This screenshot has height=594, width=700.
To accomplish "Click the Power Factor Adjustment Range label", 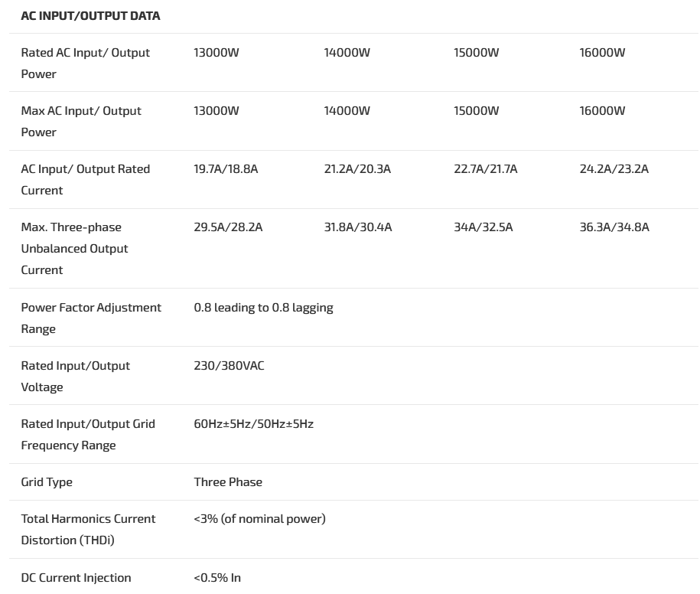I will click(91, 318).
